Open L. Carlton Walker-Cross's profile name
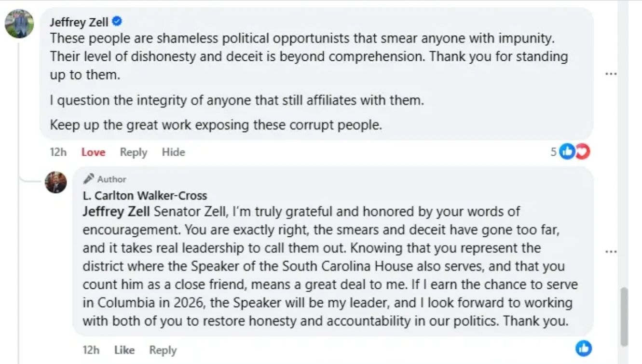642x364 pixels. point(145,196)
